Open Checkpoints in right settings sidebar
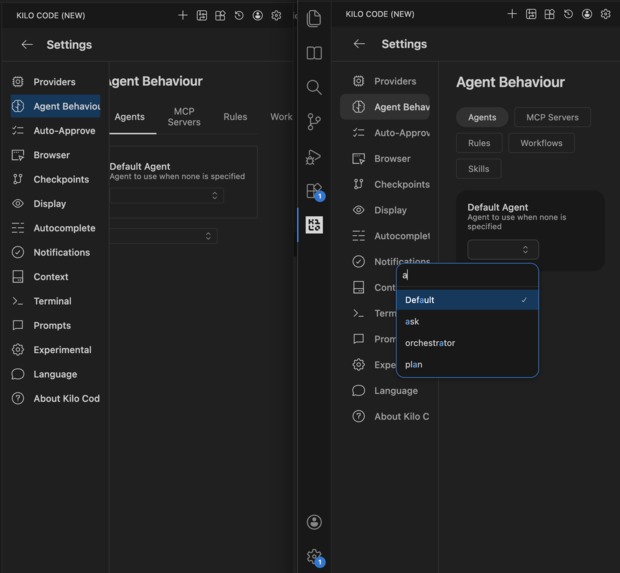Viewport: 620px width, 573px height. pos(385,184)
